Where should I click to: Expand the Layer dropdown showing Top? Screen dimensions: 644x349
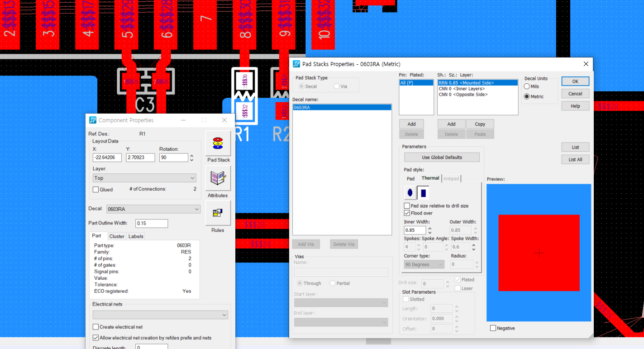pyautogui.click(x=144, y=178)
